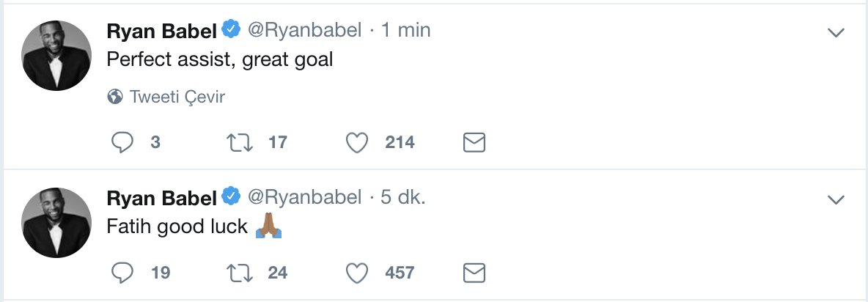
Task: Open Ryan Babel's name on the second tweet
Action: [x=163, y=197]
